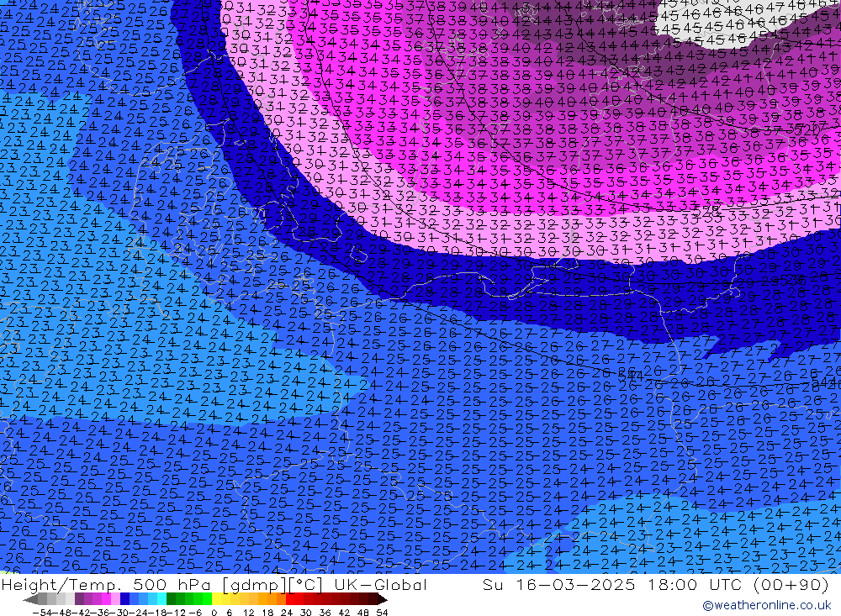Screen dimensions: 841x616
Task: Click the 'UK-Global' model name text
Action: [380, 584]
